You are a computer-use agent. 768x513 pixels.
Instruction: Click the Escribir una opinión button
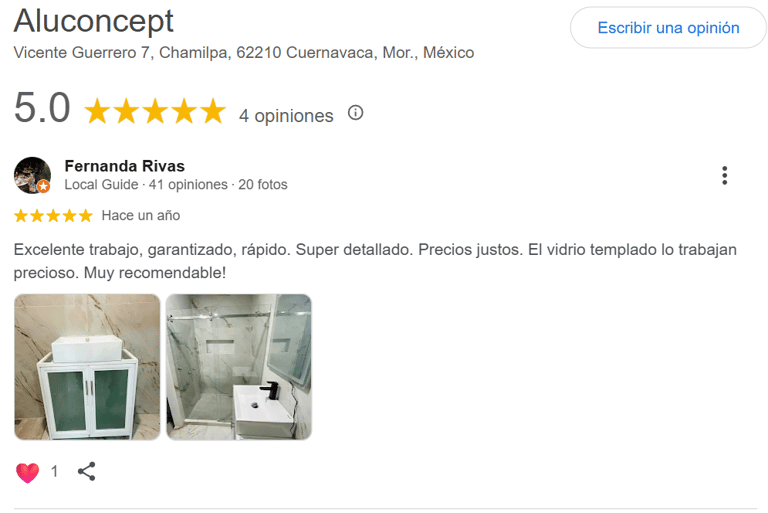coord(668,28)
